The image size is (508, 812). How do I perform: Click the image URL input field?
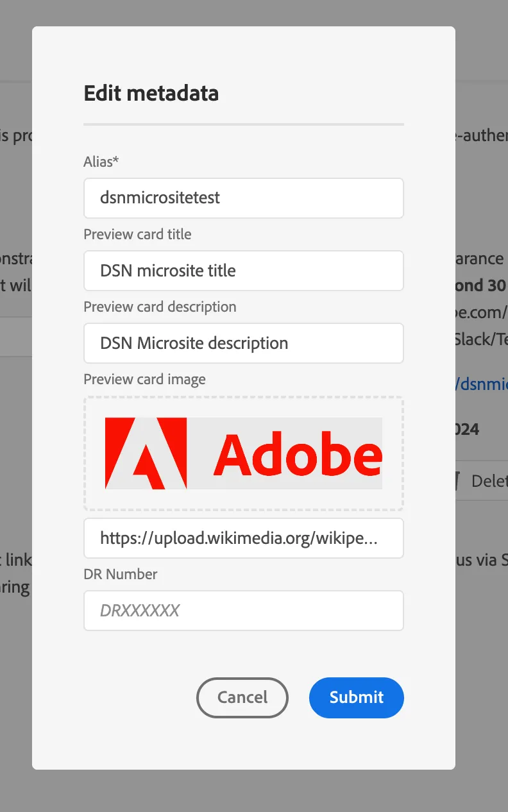(244, 538)
